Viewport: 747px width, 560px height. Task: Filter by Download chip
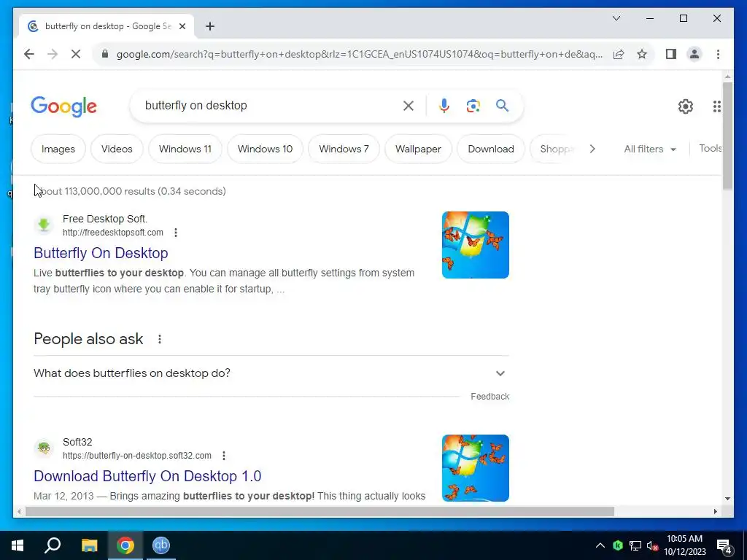pyautogui.click(x=491, y=149)
